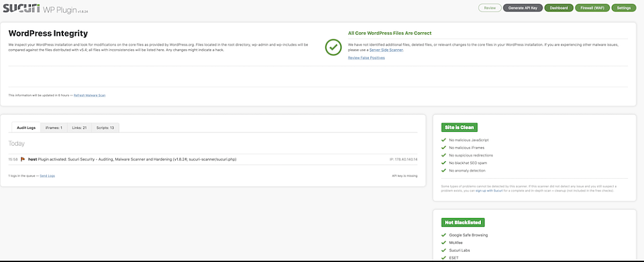
Task: Click the large green integrity checkmark icon
Action: (333, 47)
